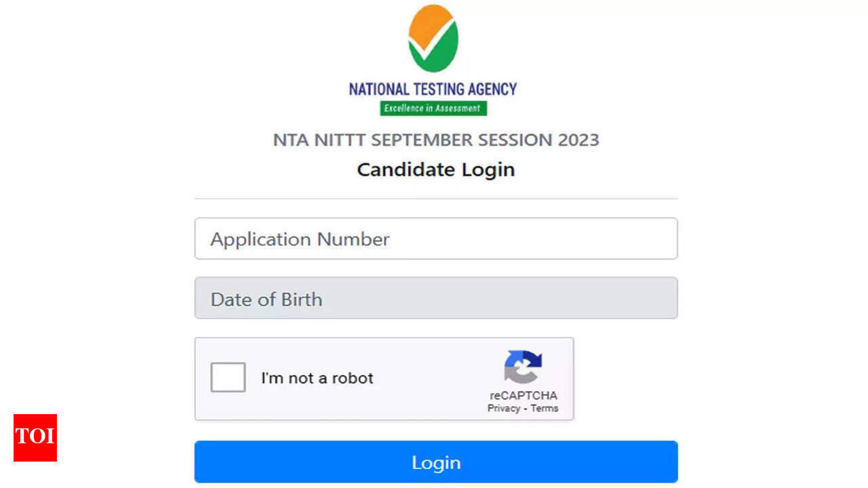Click the National Testing Agency title text

tap(433, 89)
